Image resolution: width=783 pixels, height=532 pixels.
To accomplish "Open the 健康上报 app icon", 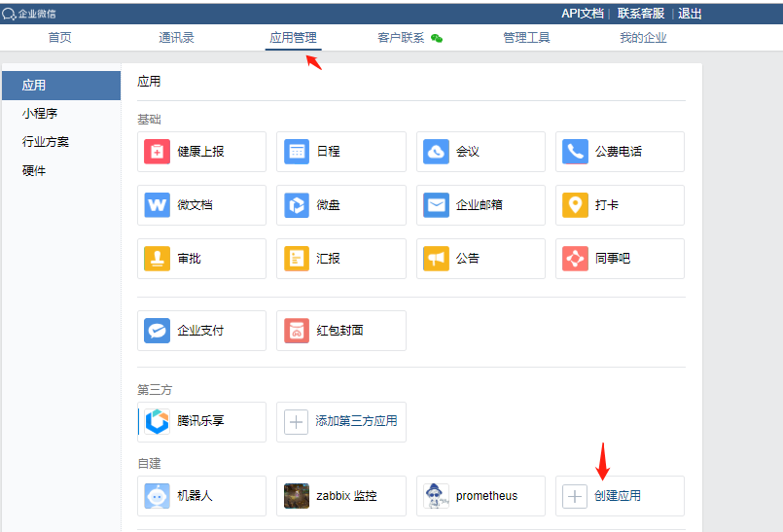I will (157, 152).
